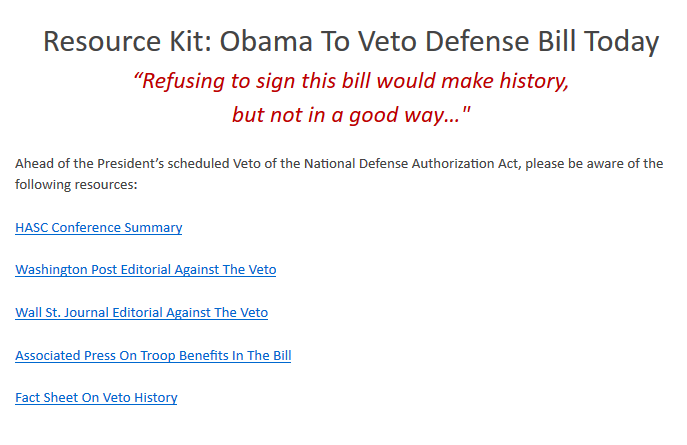Image resolution: width=687 pixels, height=445 pixels.
Task: Click the word 'Today' in the headline
Action: click(x=621, y=42)
